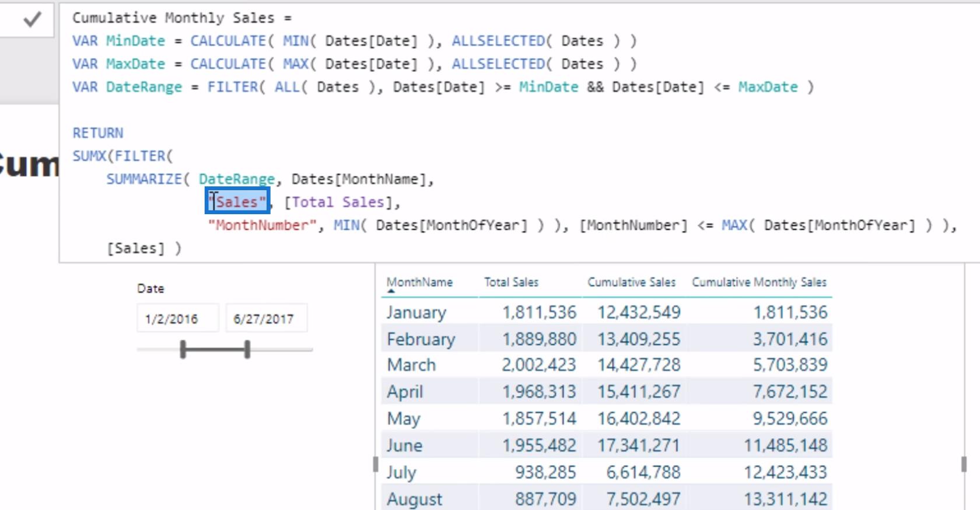
Task: Sort by the Total Sales column header
Action: (x=511, y=282)
